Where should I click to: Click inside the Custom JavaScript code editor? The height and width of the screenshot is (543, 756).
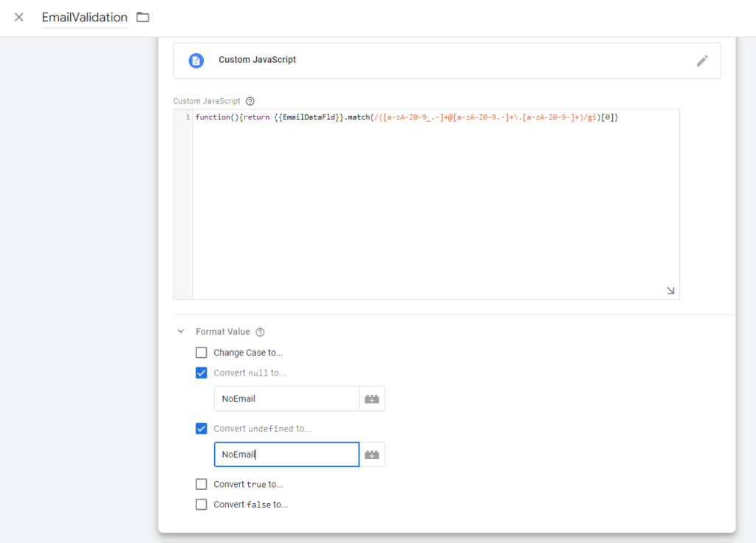click(436, 204)
